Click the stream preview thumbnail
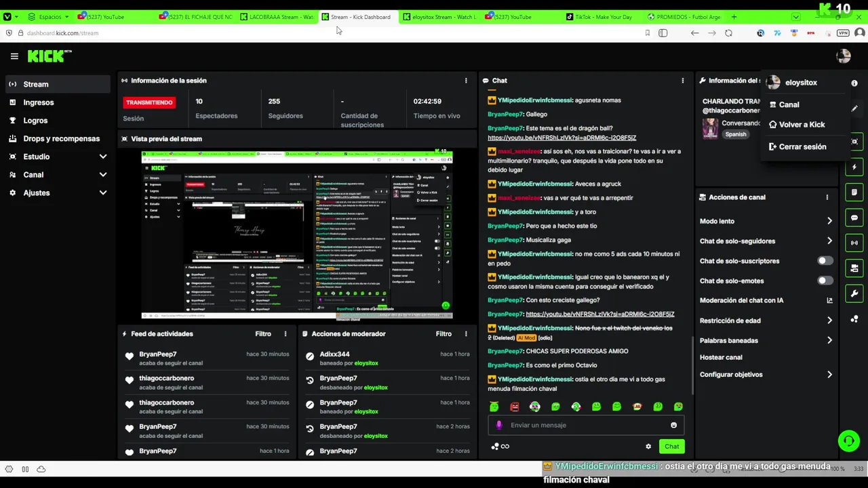 [297, 235]
